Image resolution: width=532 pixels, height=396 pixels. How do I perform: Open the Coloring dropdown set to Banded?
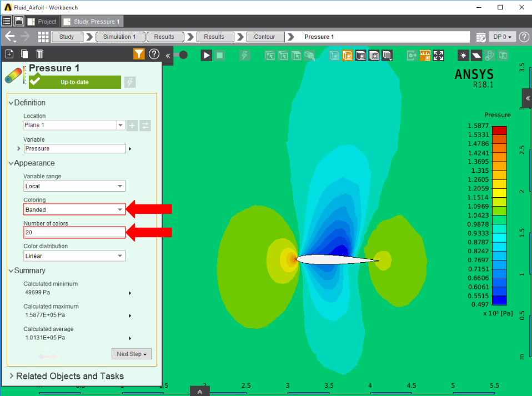74,209
